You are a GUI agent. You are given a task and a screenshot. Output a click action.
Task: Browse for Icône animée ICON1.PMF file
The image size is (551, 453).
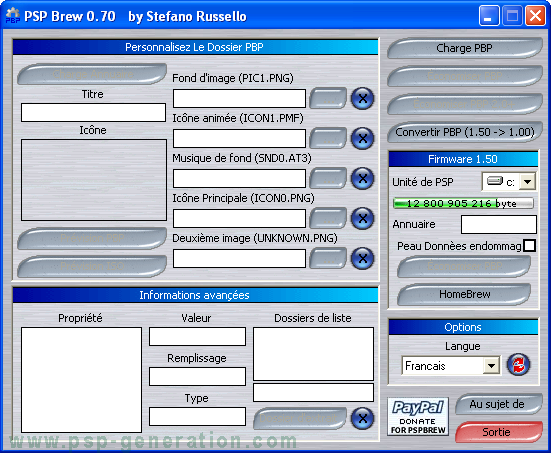pos(328,138)
